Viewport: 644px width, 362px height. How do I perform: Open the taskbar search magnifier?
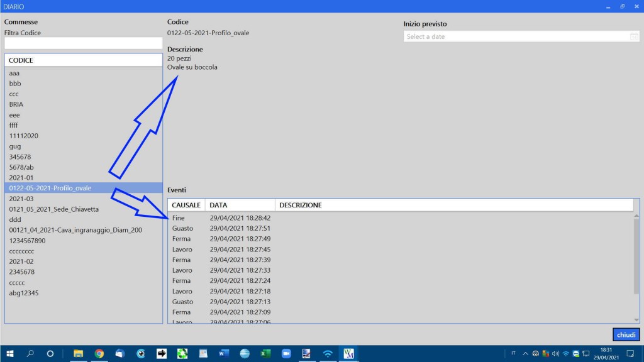[30, 353]
